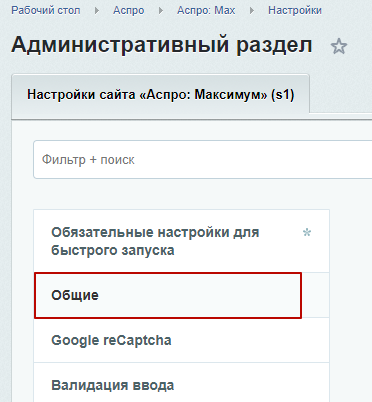372x402 pixels.
Task: Open the Валидация ввода section
Action: click(x=182, y=383)
